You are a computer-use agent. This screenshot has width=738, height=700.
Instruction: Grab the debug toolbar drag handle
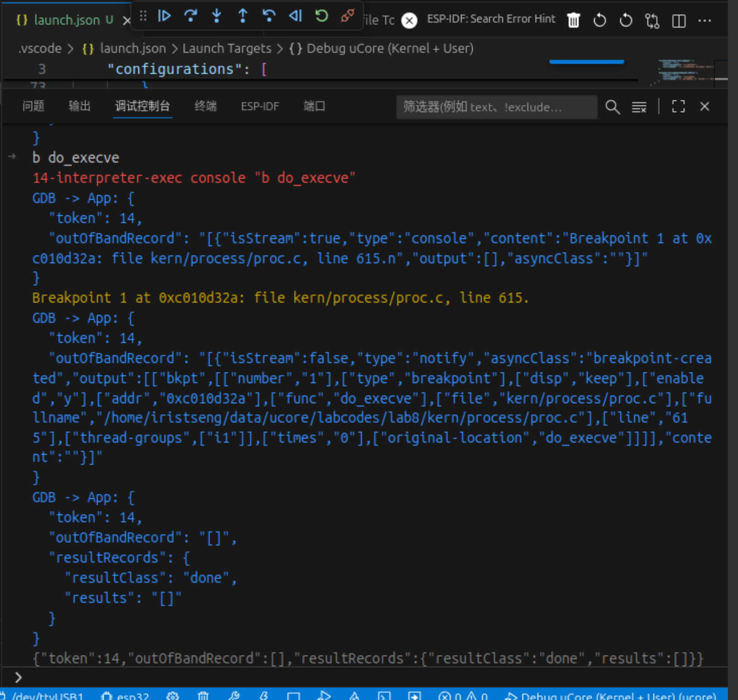coord(143,16)
